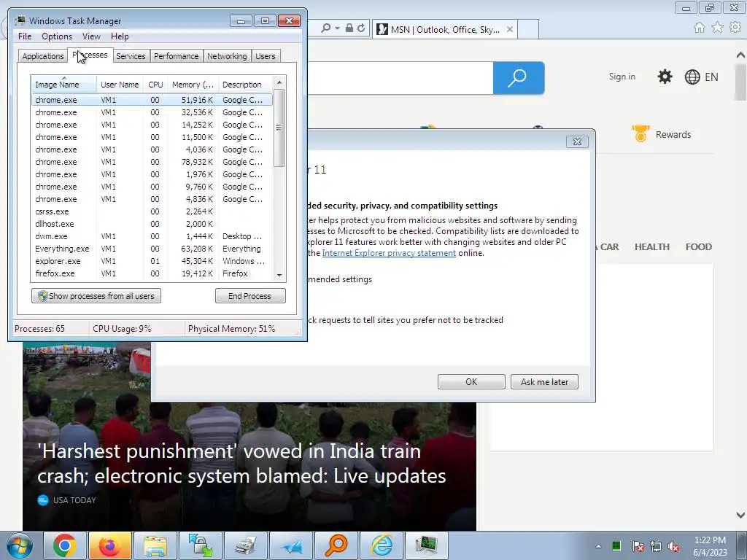Open the Rewards medal icon

(640, 134)
